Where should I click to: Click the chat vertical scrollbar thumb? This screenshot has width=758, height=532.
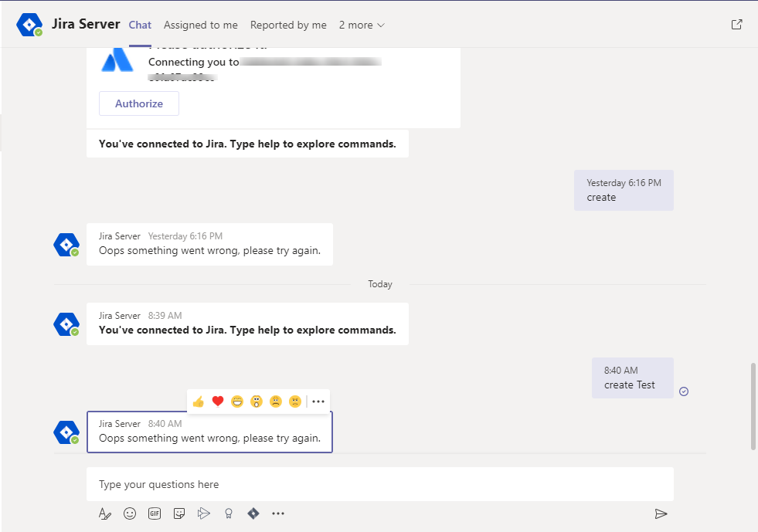tap(753, 406)
